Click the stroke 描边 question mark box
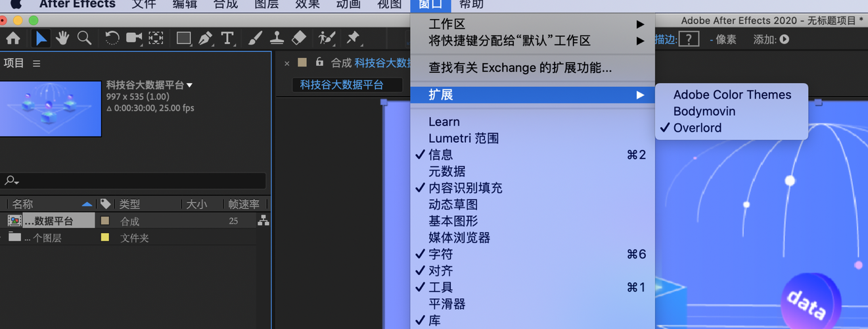Screen dimensions: 868x329 [689, 39]
